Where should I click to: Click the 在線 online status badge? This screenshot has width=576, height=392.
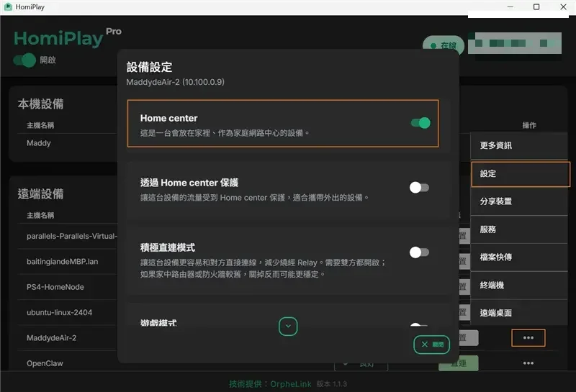tap(444, 45)
